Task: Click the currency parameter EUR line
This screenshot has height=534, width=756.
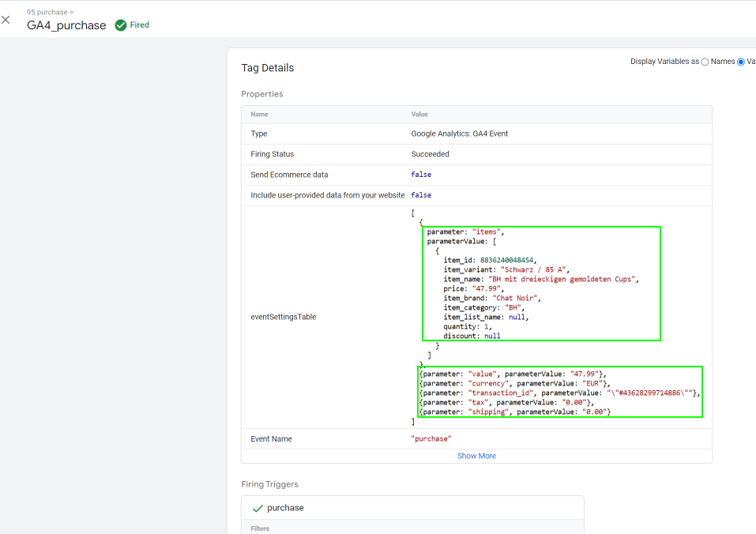Action: click(x=514, y=384)
